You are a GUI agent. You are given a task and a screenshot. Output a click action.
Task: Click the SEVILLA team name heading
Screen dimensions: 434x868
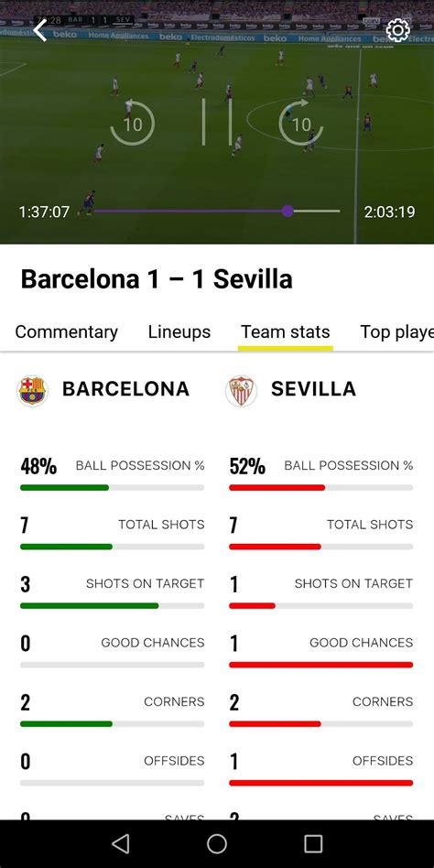coord(313,389)
